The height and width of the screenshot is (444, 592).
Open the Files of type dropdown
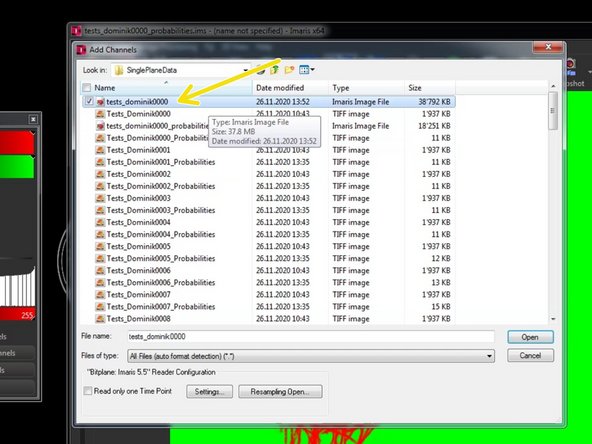coord(489,356)
